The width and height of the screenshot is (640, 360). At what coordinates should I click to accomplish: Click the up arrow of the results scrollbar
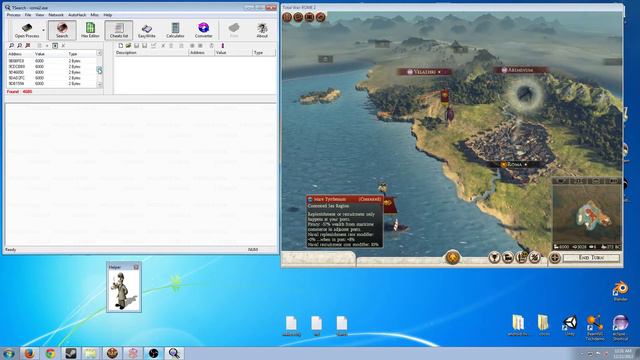tap(99, 53)
